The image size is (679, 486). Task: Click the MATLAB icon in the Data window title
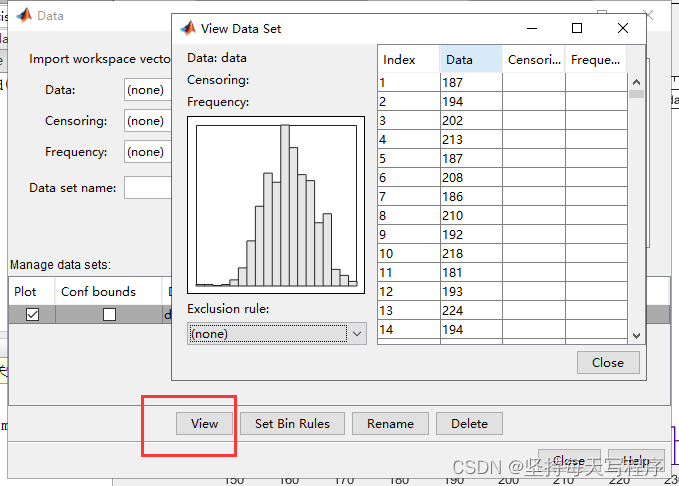[24, 16]
